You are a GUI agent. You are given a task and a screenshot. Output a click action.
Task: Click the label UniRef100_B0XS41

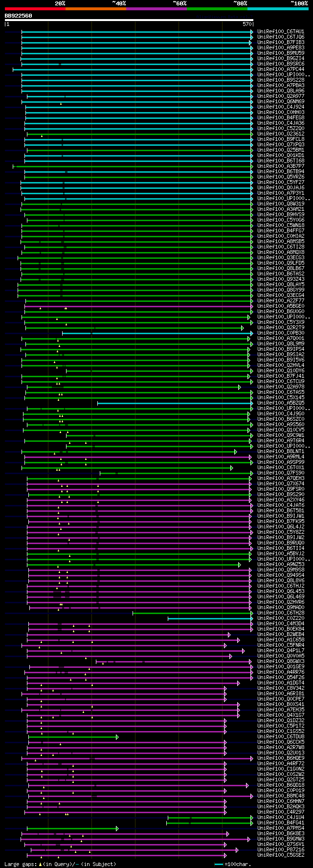tap(281, 705)
